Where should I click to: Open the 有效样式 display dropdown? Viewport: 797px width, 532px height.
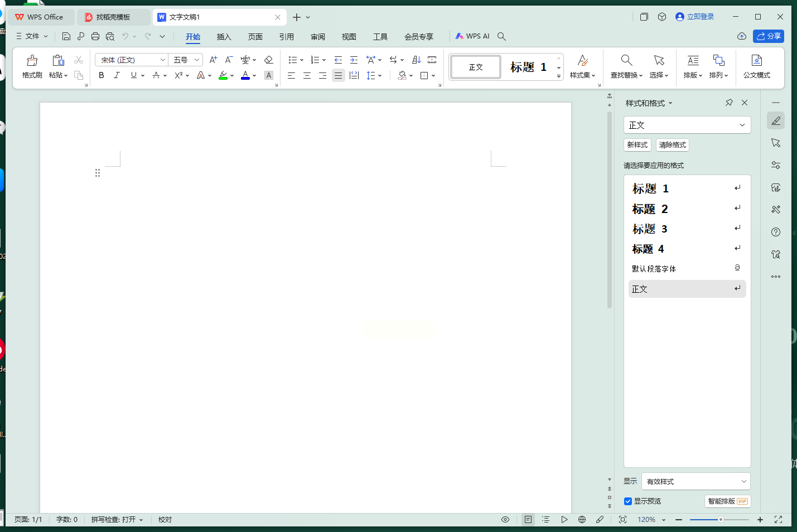pyautogui.click(x=695, y=481)
